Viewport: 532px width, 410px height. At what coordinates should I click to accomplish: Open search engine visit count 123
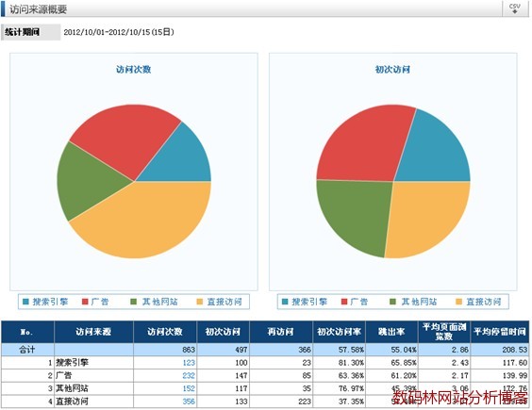(189, 363)
